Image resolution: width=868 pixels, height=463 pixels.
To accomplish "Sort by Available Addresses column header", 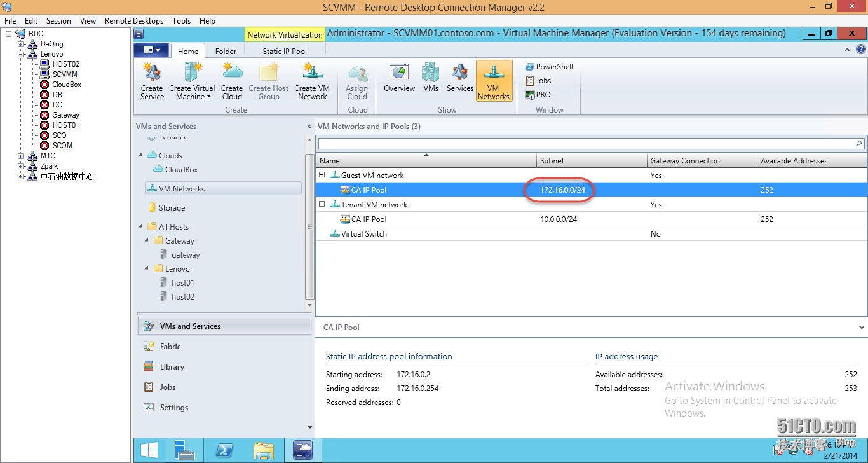I will coord(811,161).
